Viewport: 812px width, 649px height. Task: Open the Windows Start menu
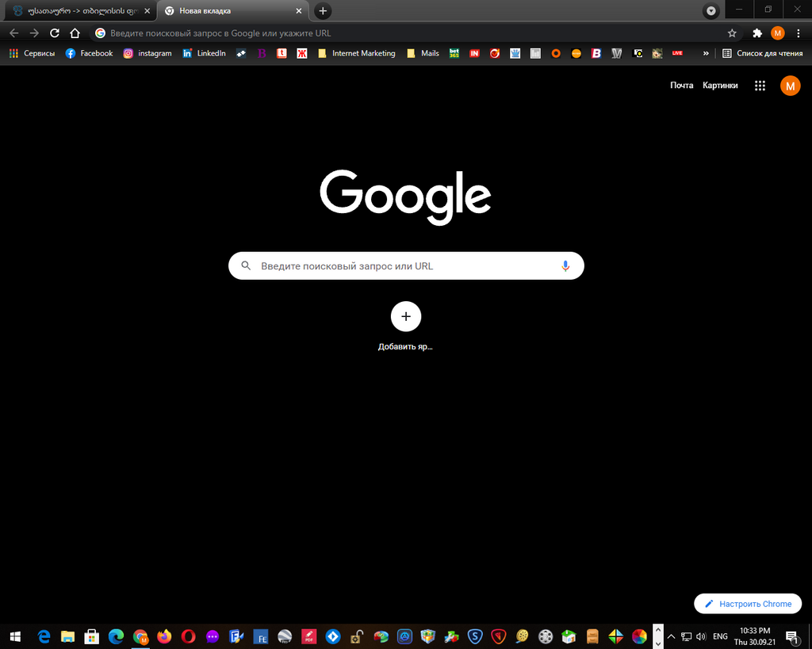(15, 636)
